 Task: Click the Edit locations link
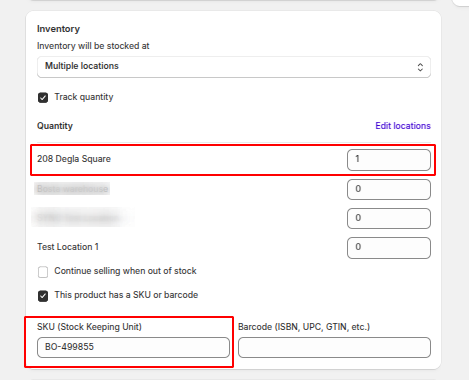click(403, 126)
